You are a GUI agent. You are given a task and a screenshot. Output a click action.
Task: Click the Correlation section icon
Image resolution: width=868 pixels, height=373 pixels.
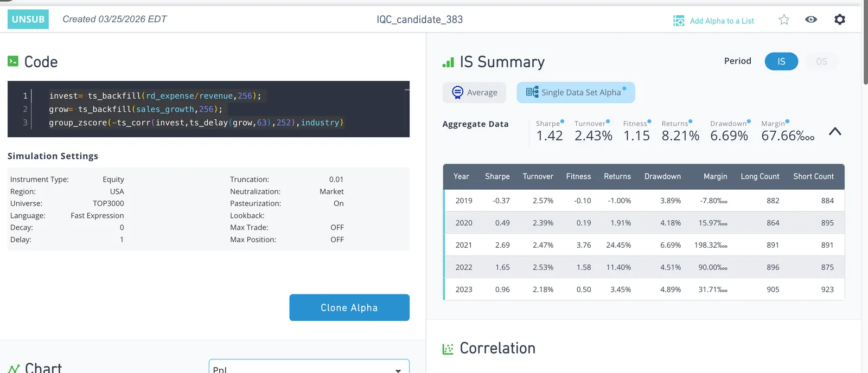[x=448, y=349]
